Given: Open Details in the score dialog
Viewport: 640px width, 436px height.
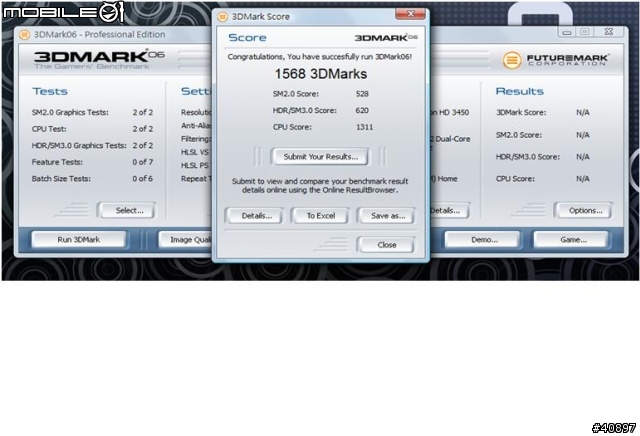Looking at the screenshot, I should tap(256, 216).
